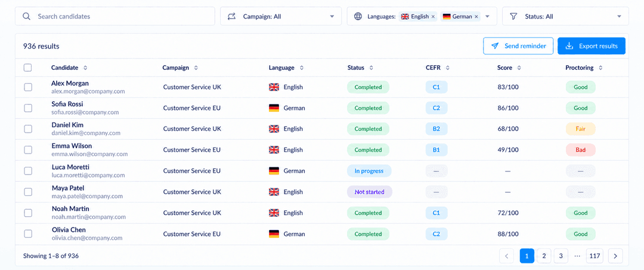The height and width of the screenshot is (270, 644).
Task: Select Emma Wilson's row checkbox
Action: pyautogui.click(x=28, y=150)
